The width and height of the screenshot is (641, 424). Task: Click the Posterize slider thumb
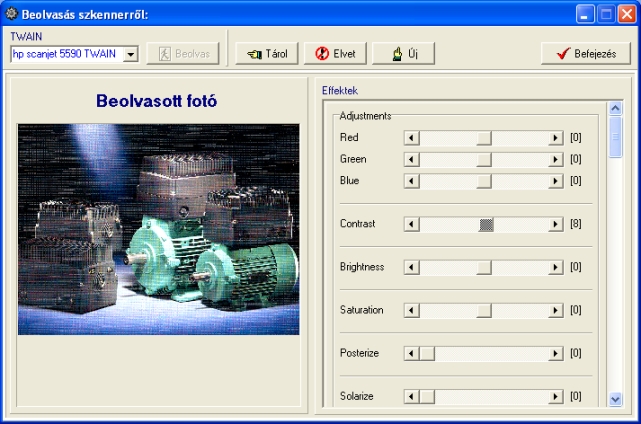point(427,353)
